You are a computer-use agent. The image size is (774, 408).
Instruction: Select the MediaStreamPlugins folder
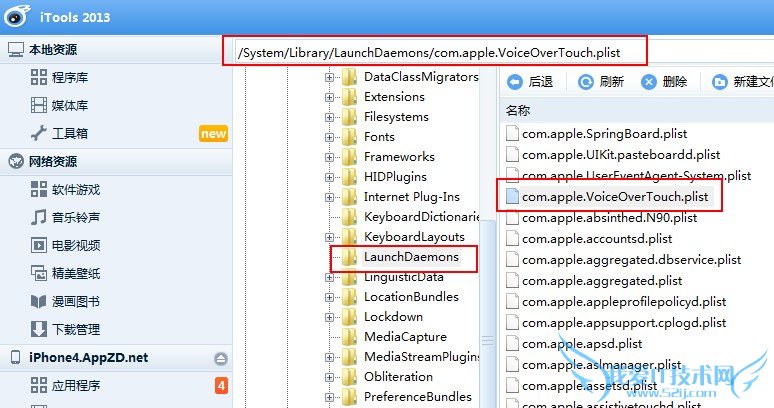pos(421,356)
